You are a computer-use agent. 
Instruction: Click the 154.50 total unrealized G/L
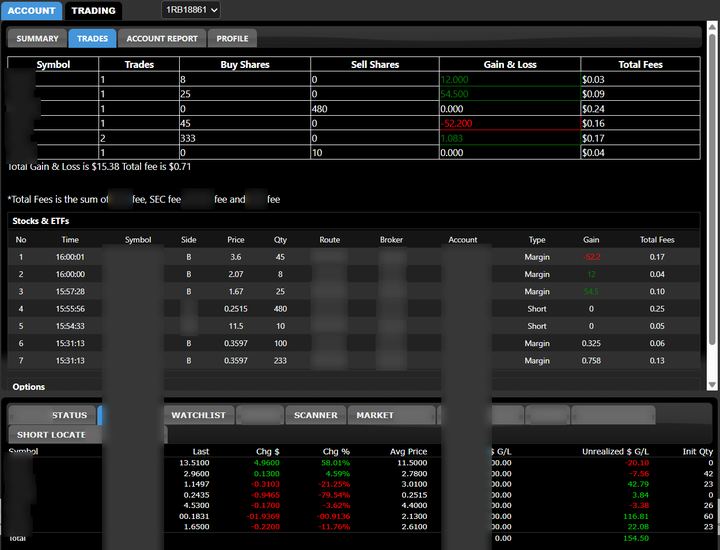[636, 538]
